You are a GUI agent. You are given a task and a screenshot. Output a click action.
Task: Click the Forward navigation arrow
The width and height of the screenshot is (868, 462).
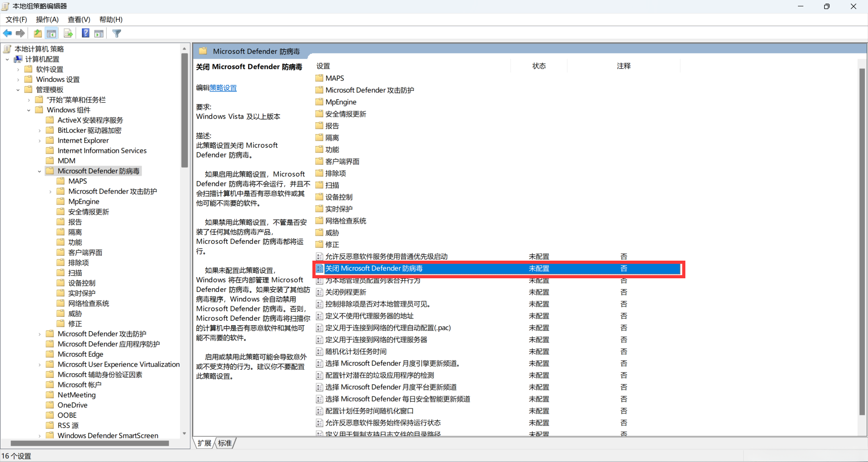pos(20,33)
